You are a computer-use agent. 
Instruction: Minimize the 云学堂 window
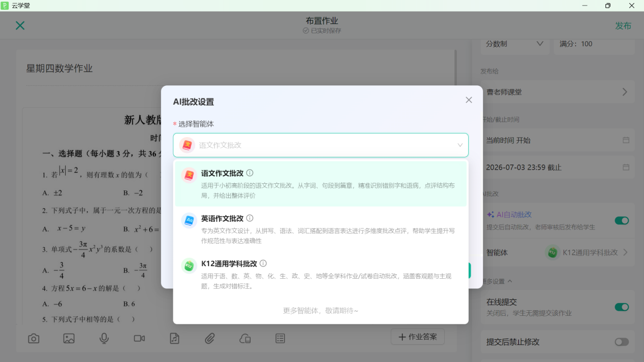pyautogui.click(x=585, y=6)
